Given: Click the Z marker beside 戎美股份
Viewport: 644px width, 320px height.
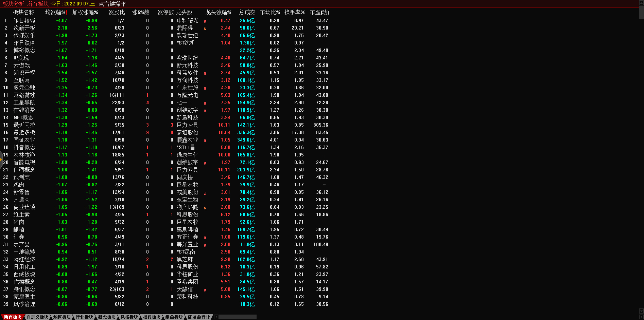Looking at the screenshot, I should (205, 193).
